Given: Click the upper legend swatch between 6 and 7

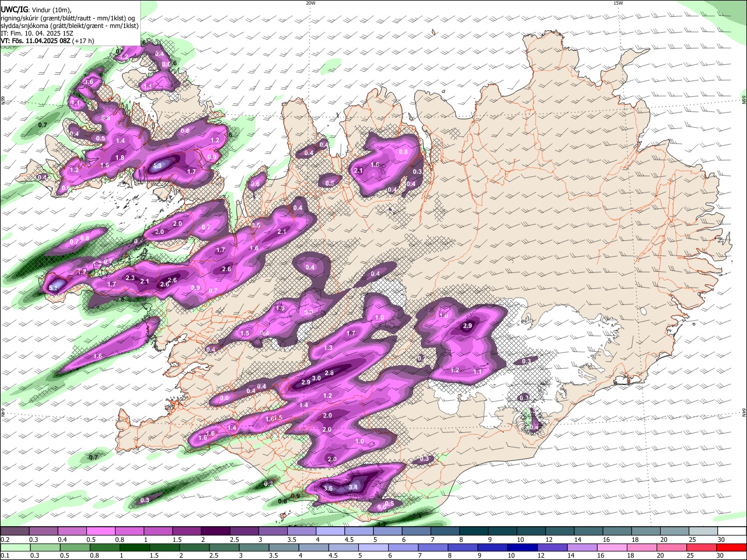Looking at the screenshot, I should (x=416, y=531).
